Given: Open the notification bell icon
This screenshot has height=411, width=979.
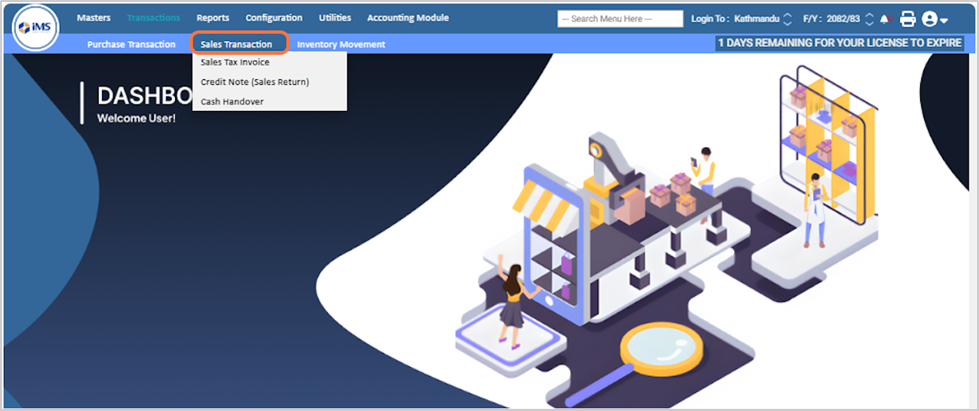Looking at the screenshot, I should pos(885,19).
